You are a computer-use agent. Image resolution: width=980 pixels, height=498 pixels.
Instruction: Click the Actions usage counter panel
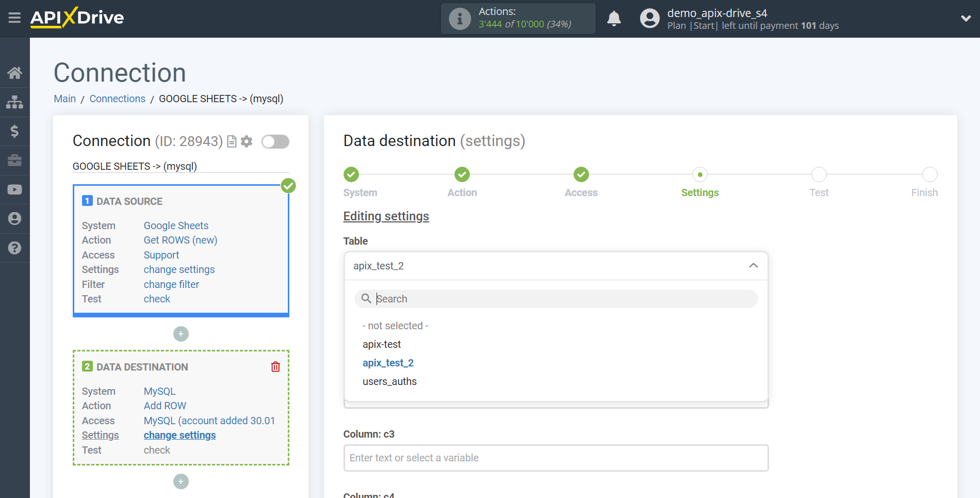tap(518, 19)
